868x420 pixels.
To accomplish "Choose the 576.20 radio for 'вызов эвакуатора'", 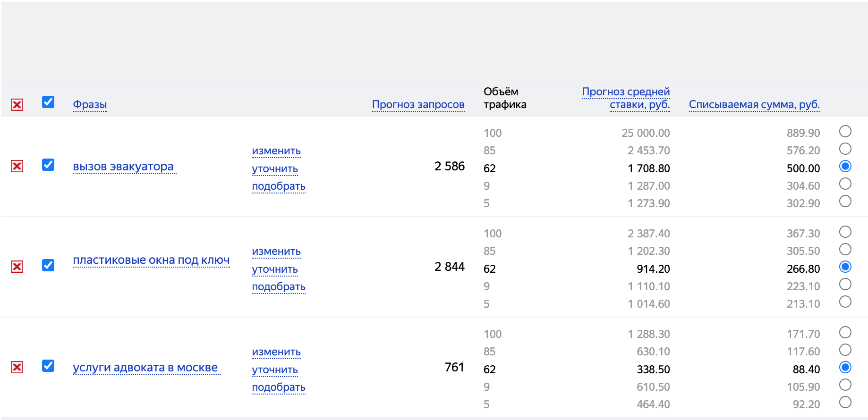I will coord(845,149).
